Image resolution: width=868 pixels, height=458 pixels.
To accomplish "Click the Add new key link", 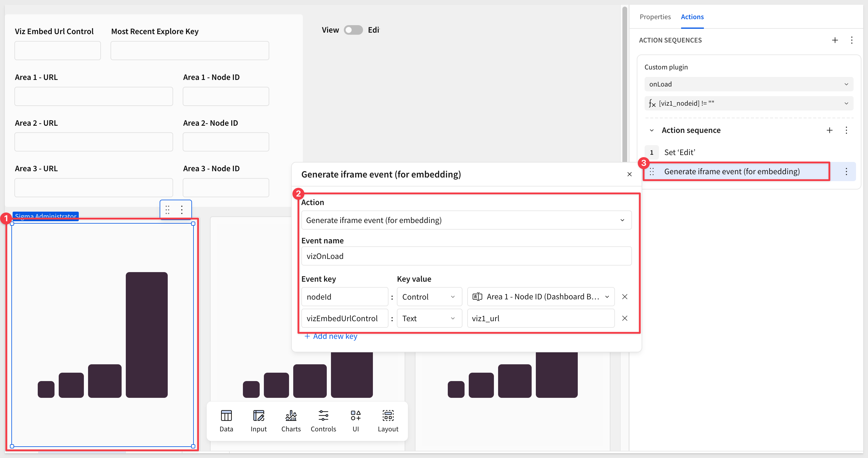I will pos(331,336).
